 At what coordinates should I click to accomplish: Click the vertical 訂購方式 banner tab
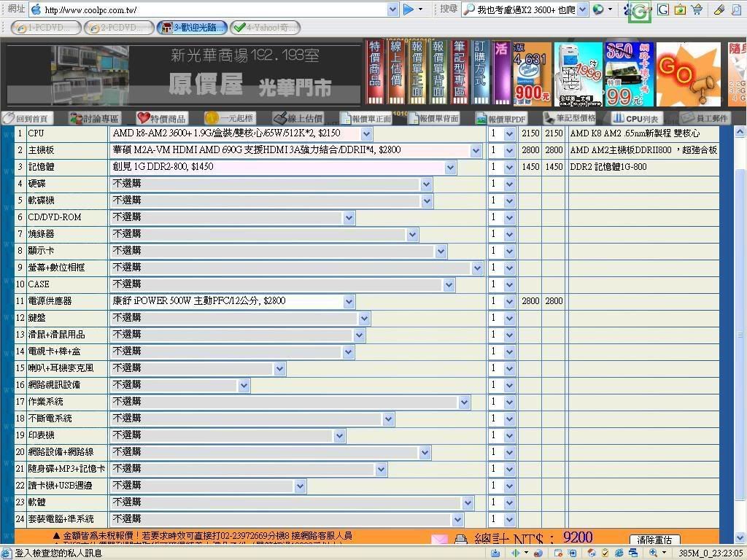480,71
